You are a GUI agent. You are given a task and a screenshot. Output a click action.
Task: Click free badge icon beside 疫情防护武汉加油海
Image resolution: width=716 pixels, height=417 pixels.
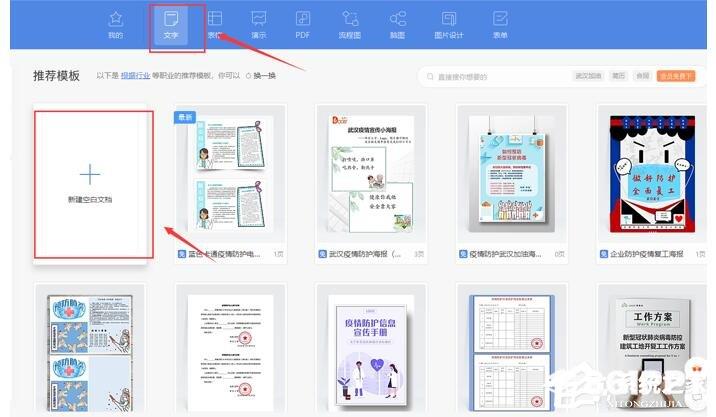click(x=463, y=254)
